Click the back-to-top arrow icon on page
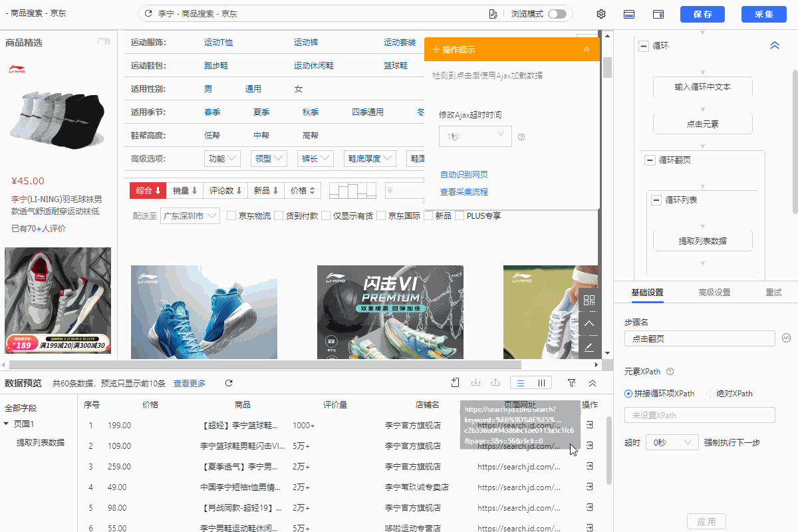Viewport: 798px width, 532px height. [589, 323]
